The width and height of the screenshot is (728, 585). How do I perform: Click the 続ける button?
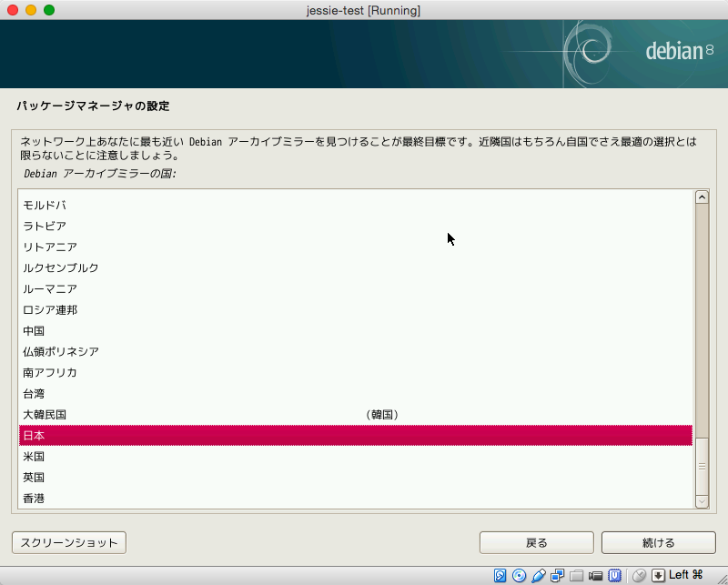[x=658, y=543]
